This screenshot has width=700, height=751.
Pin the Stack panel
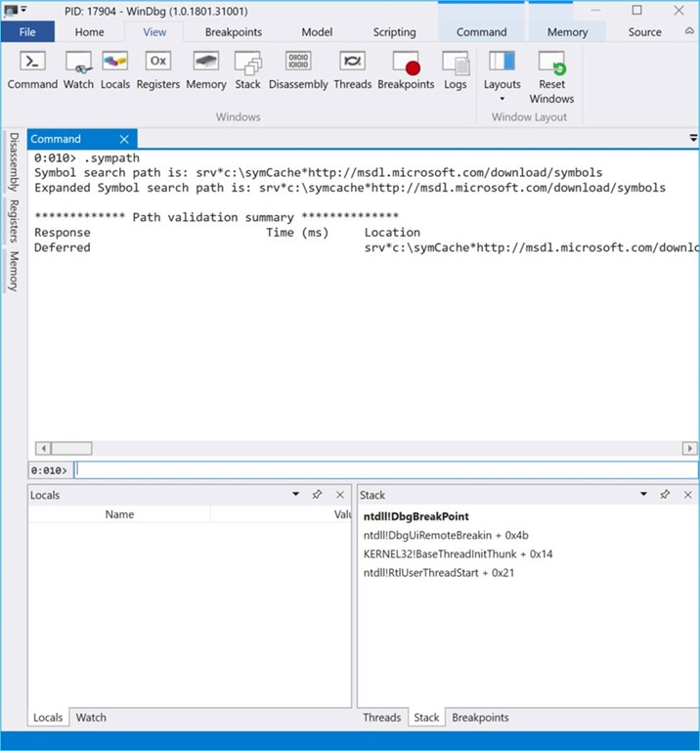665,494
